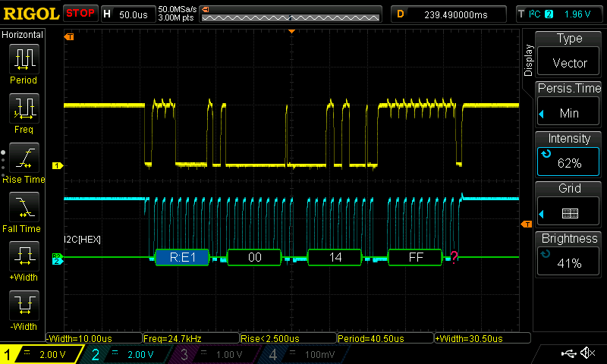The width and height of the screenshot is (607, 364).
Task: Click the Horizontal measurement menu header
Action: point(23,35)
